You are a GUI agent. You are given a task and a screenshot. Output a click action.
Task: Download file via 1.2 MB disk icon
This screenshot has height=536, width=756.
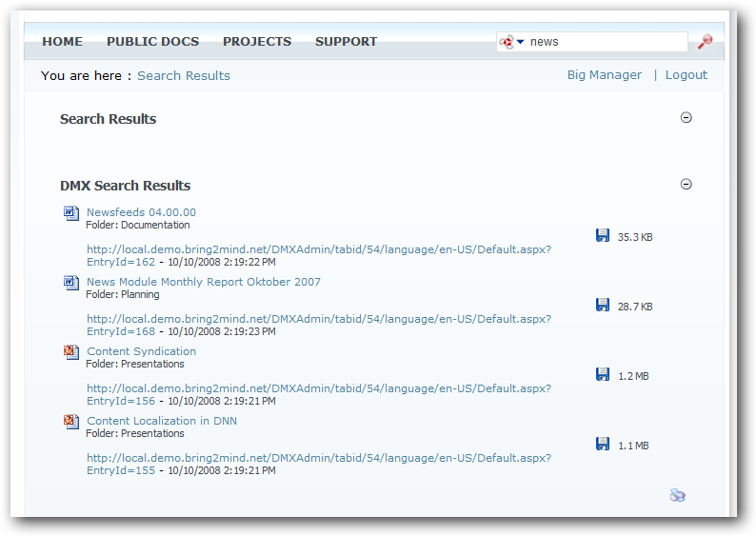(603, 374)
